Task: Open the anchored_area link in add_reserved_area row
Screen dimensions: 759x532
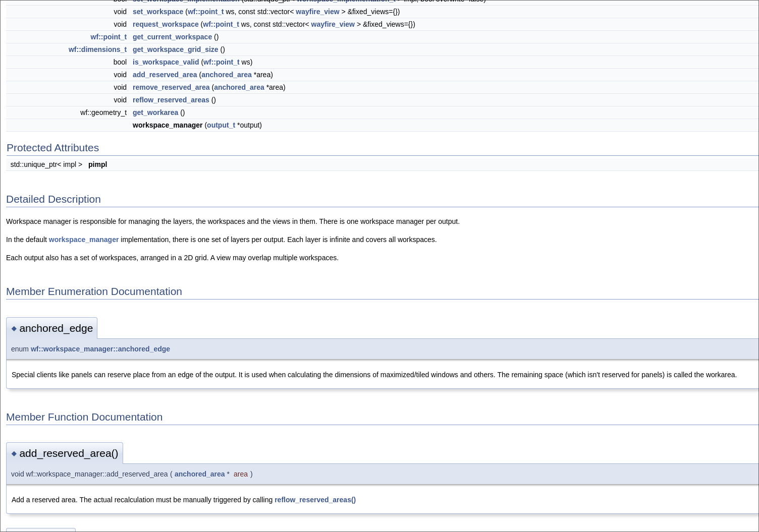Action: 226,75
